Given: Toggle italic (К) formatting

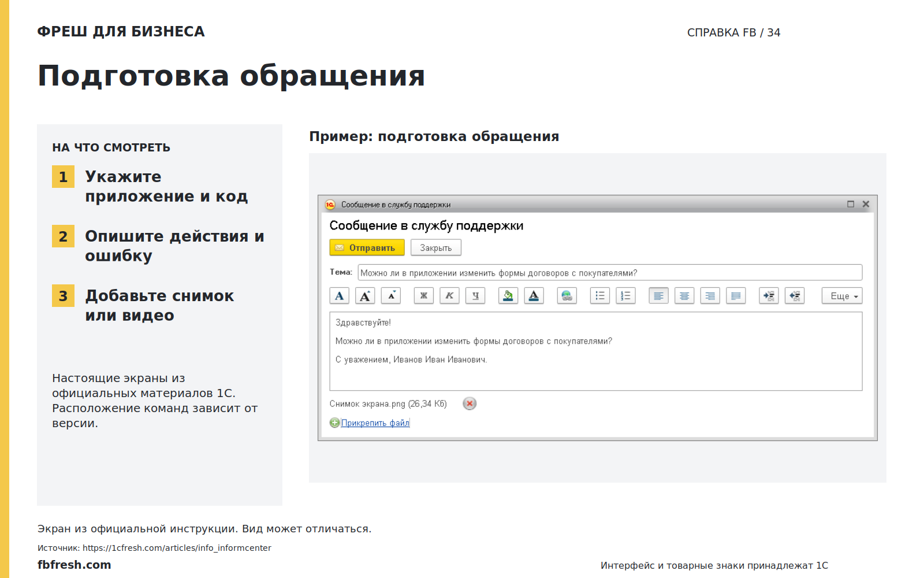Looking at the screenshot, I should point(449,296).
